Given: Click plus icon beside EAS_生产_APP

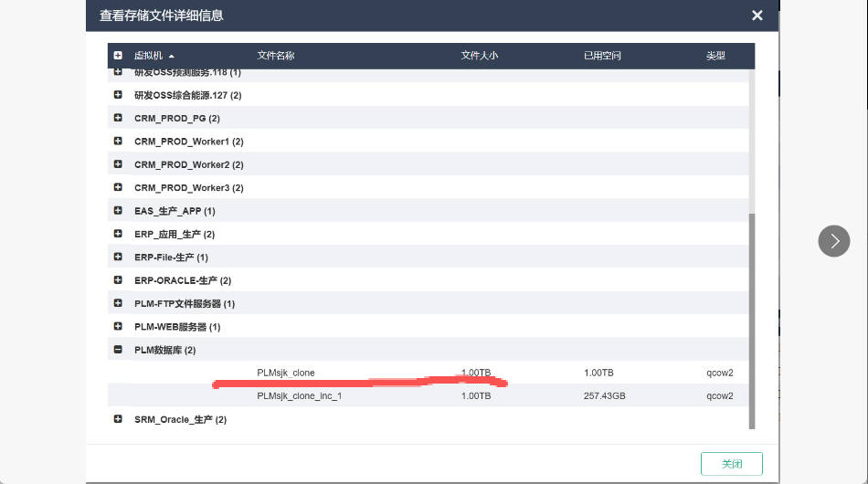Looking at the screenshot, I should coord(118,211).
